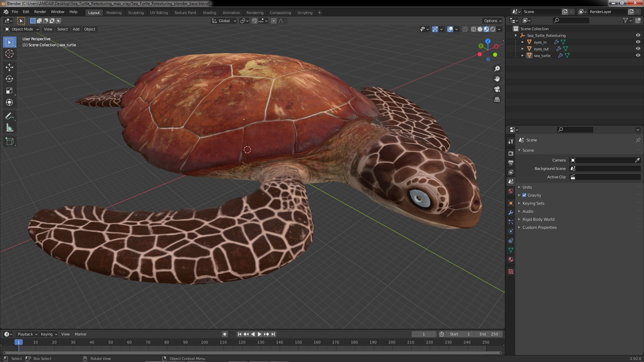Viewport: 644px width, 362px height.
Task: Activate the Transform tool
Action: [9, 102]
